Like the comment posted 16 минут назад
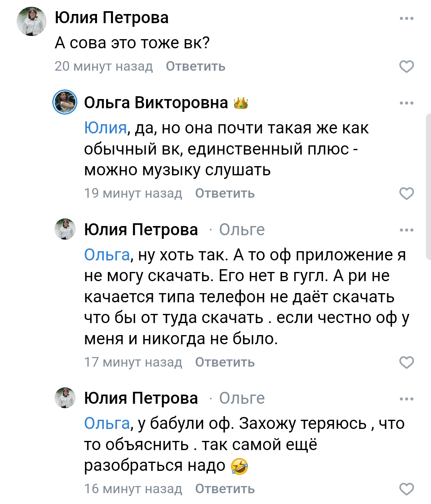 [x=406, y=489]
